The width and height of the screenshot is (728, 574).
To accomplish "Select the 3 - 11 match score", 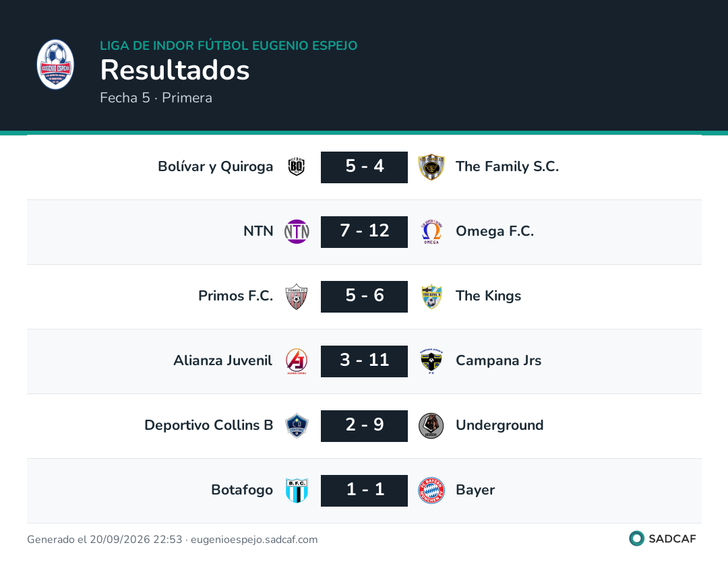I will point(365,361).
